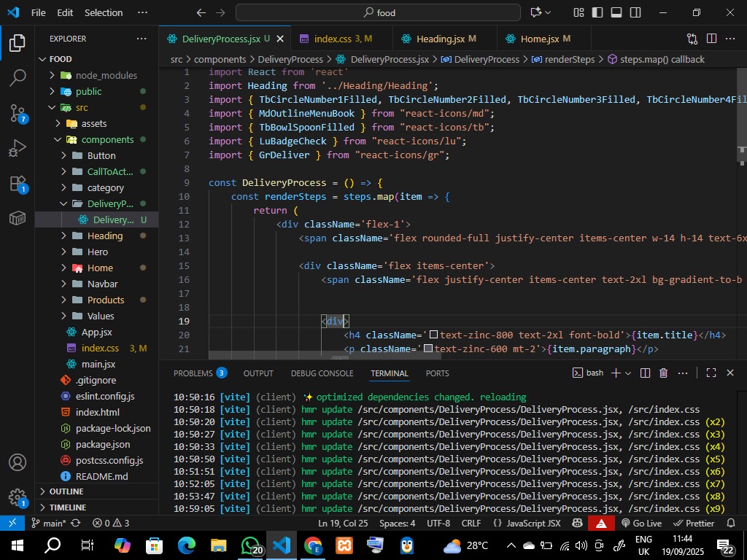Switch to the PROBLEMS panel tab
Image resolution: width=747 pixels, height=560 pixels.
coord(200,373)
